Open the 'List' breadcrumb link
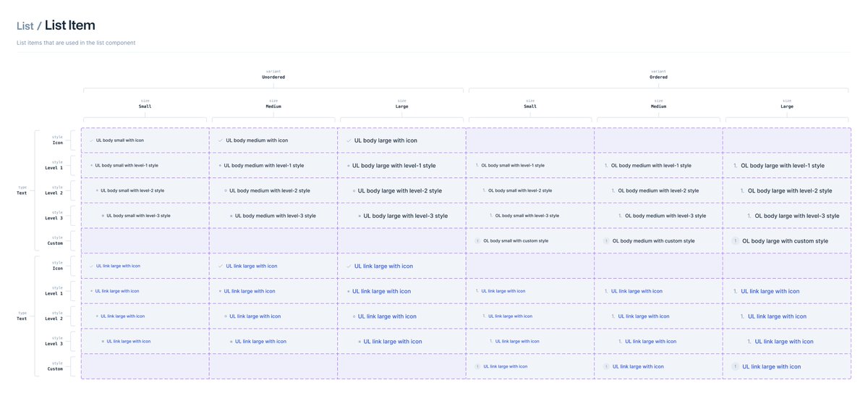 click(x=25, y=25)
